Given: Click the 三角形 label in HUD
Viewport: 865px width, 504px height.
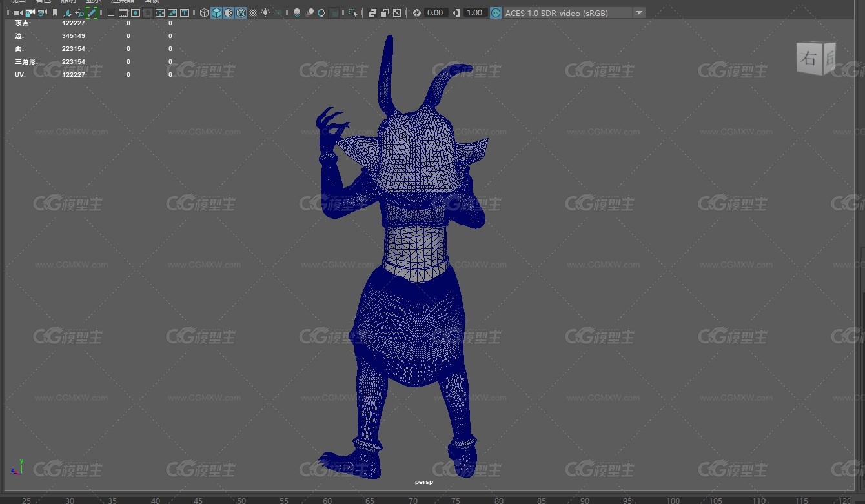Looking at the screenshot, I should coord(26,62).
